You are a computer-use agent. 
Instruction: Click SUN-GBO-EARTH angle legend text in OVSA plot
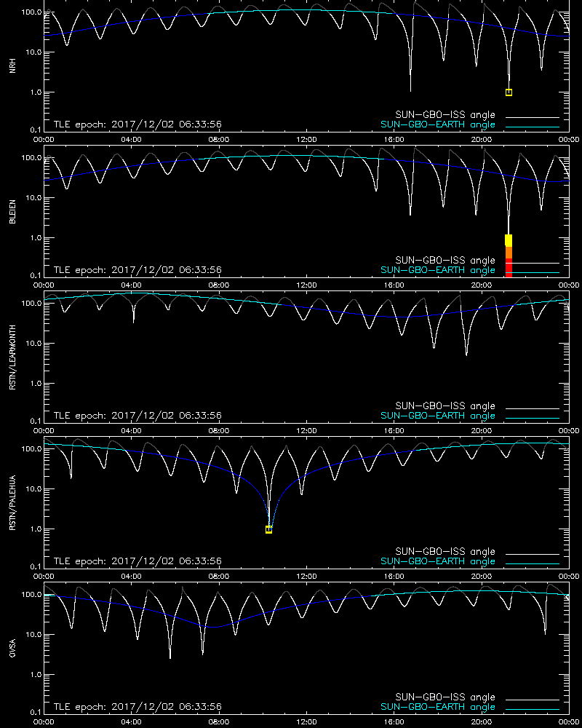coord(438,707)
